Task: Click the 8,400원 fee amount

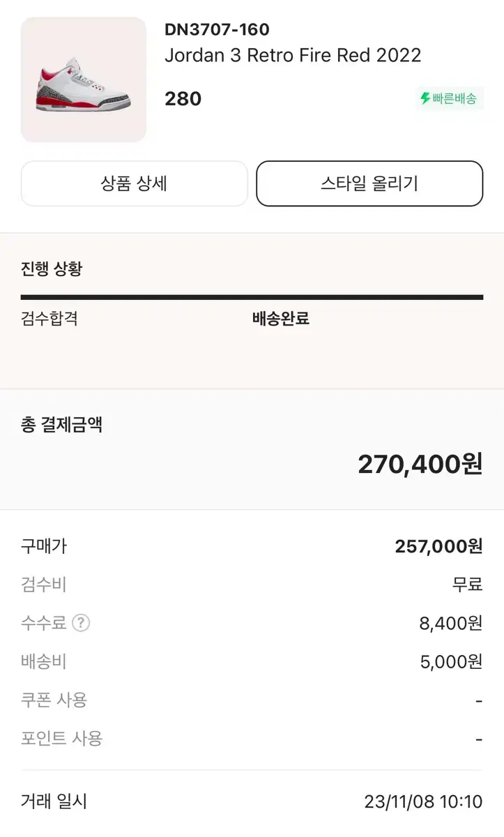Action: [x=451, y=623]
